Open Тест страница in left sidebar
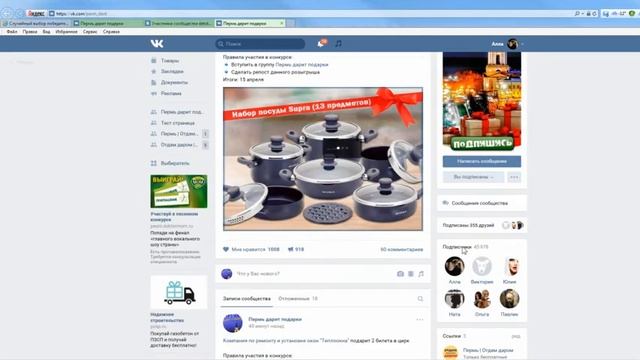The height and width of the screenshot is (360, 640). coord(178,123)
